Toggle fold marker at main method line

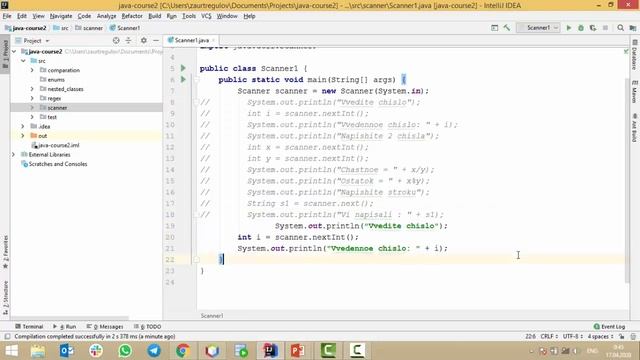coord(196,80)
